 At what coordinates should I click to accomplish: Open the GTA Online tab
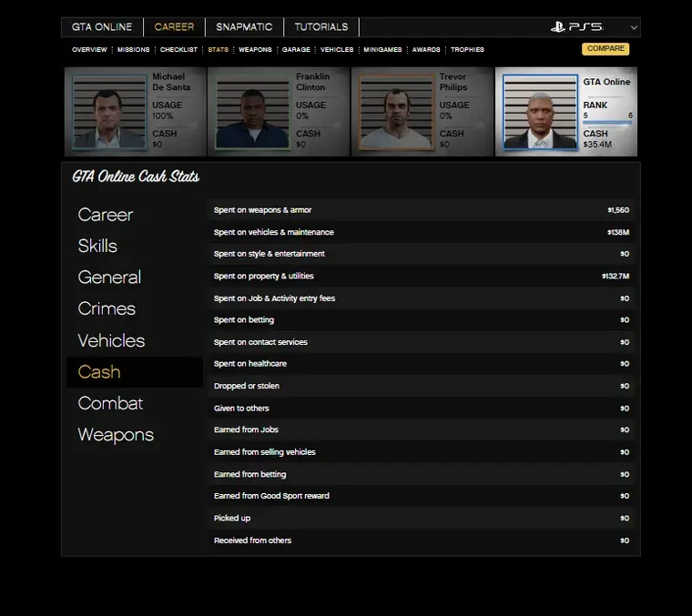pyautogui.click(x=102, y=27)
